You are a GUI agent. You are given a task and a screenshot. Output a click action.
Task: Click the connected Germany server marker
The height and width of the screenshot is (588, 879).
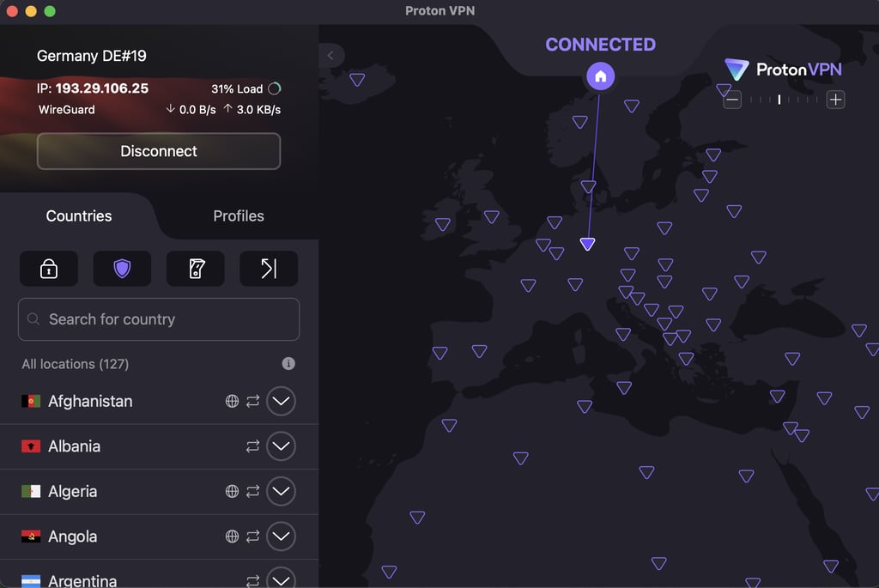click(587, 244)
